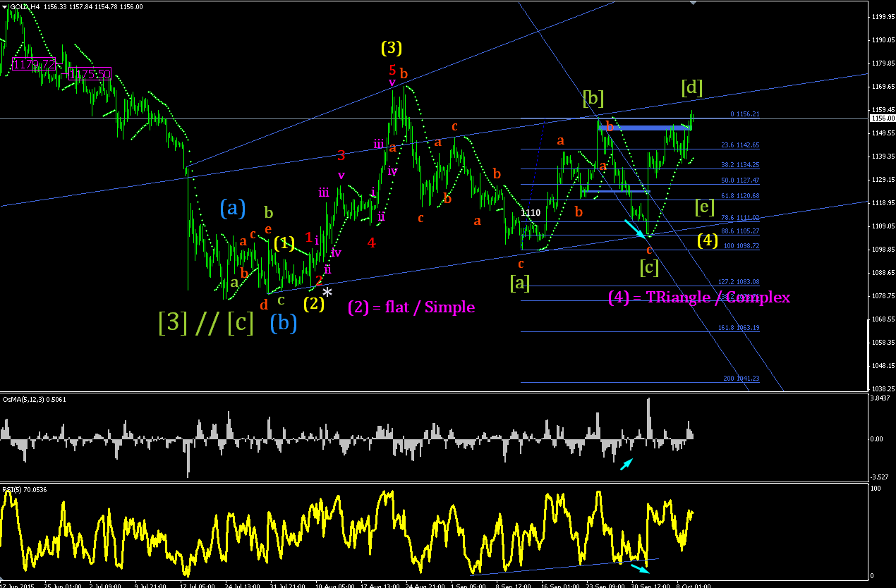Click the green [a] triangle label

[x=519, y=283]
